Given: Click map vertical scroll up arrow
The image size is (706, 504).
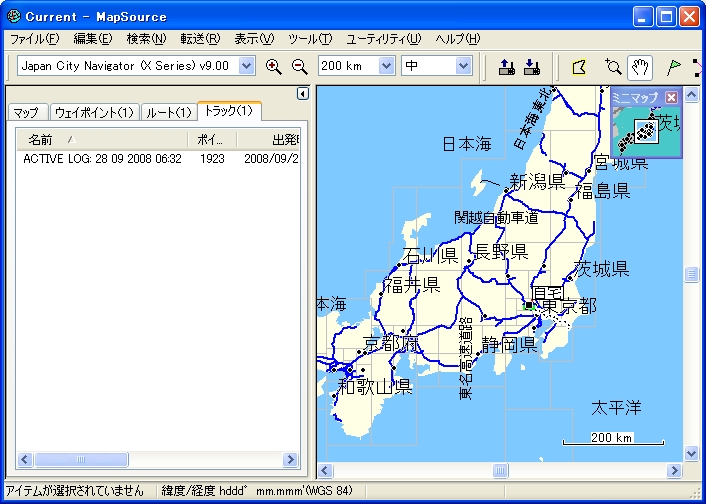Looking at the screenshot, I should click(x=692, y=94).
